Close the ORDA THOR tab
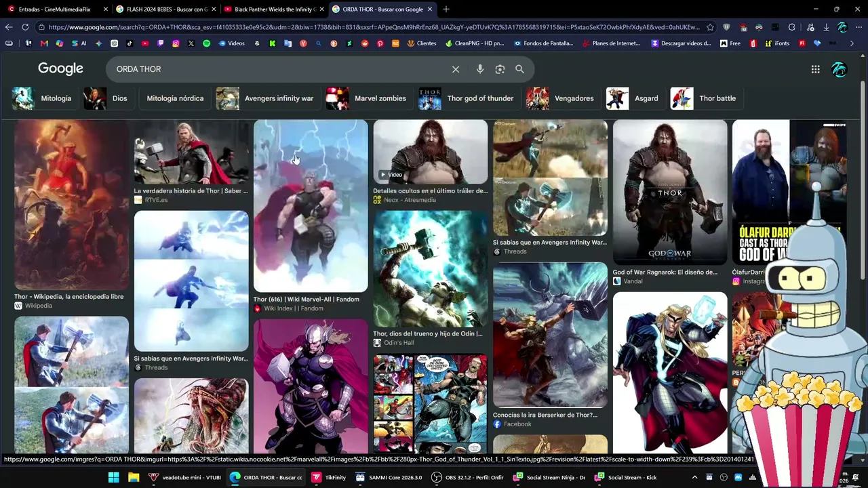The width and height of the screenshot is (868, 488). (430, 9)
